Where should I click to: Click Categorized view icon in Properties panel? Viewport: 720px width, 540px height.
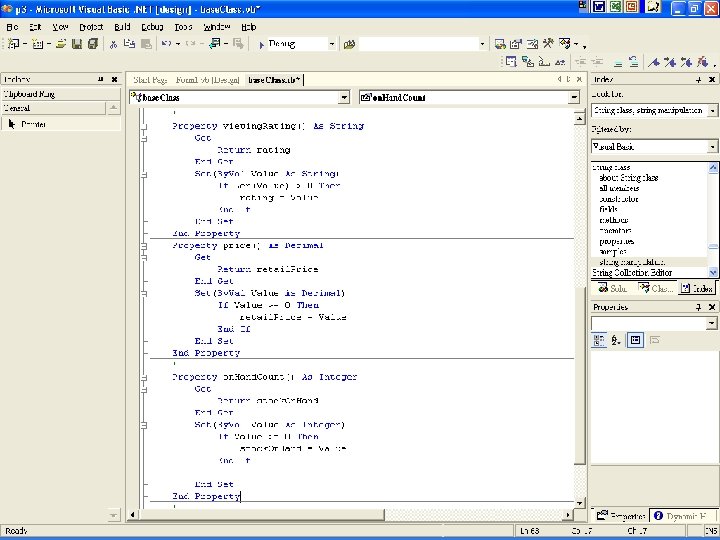(x=599, y=340)
